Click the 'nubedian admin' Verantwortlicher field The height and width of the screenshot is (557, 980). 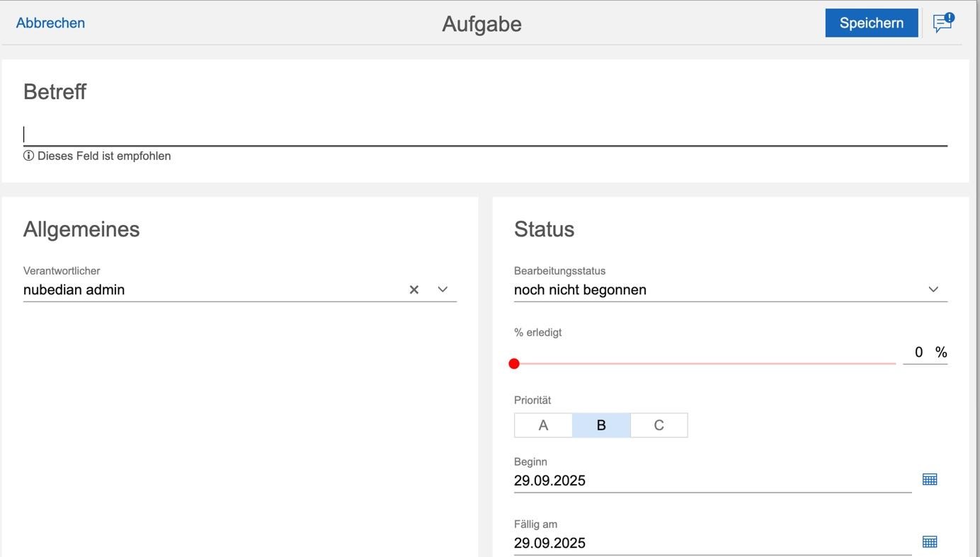pyautogui.click(x=212, y=289)
